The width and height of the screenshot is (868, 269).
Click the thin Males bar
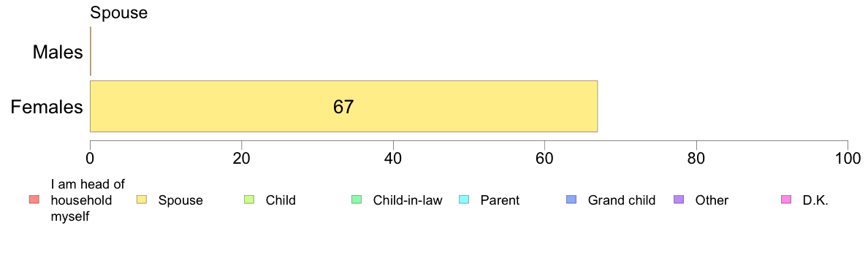[90, 53]
